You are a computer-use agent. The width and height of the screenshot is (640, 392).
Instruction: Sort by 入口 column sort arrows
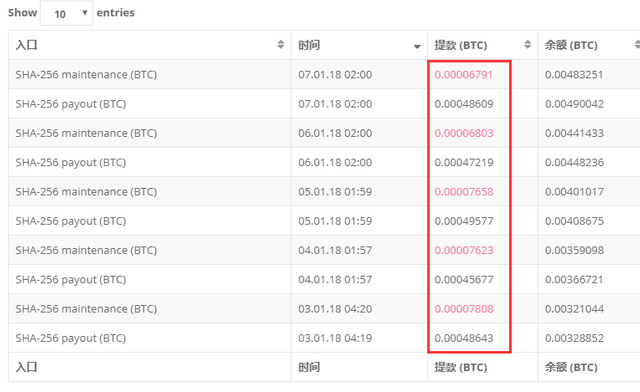281,45
